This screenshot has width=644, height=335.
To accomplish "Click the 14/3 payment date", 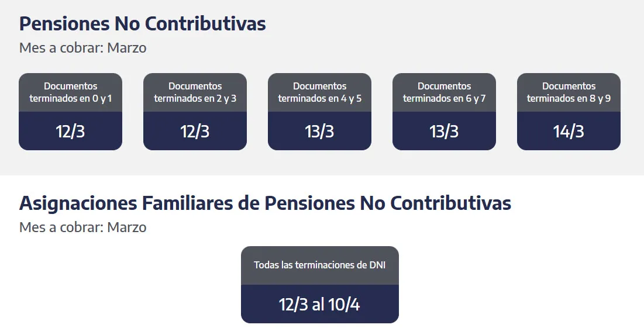I will 569,132.
